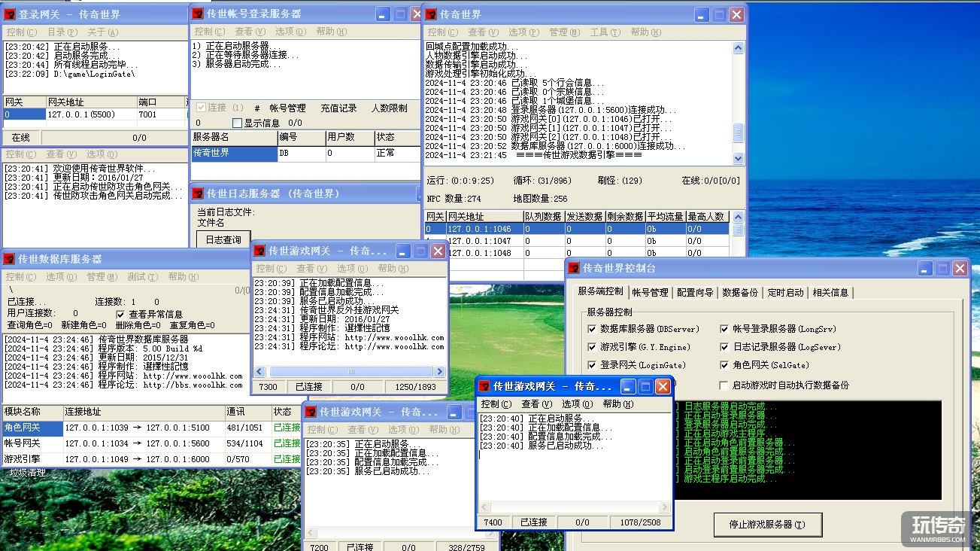This screenshot has height=551, width=980.
Task: Open the 测试(T) menu in 传世数据库服务器
Action: (x=143, y=277)
